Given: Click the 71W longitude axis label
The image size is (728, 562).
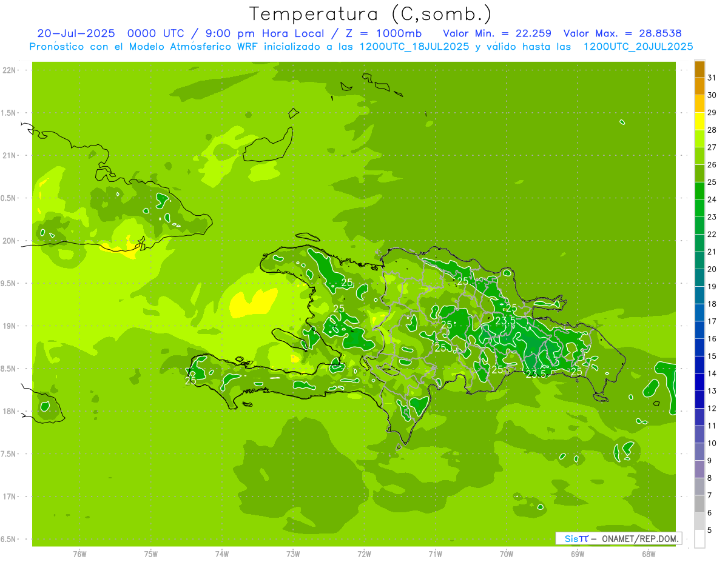Looking at the screenshot, I should click(x=435, y=554).
